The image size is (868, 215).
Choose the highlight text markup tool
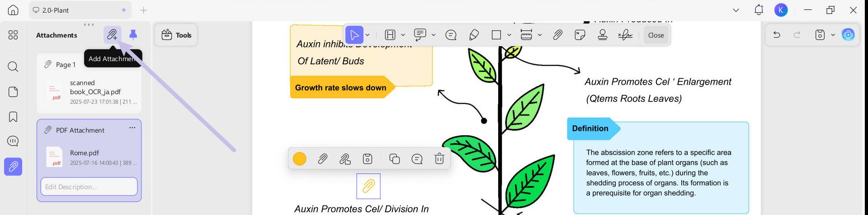click(390, 35)
